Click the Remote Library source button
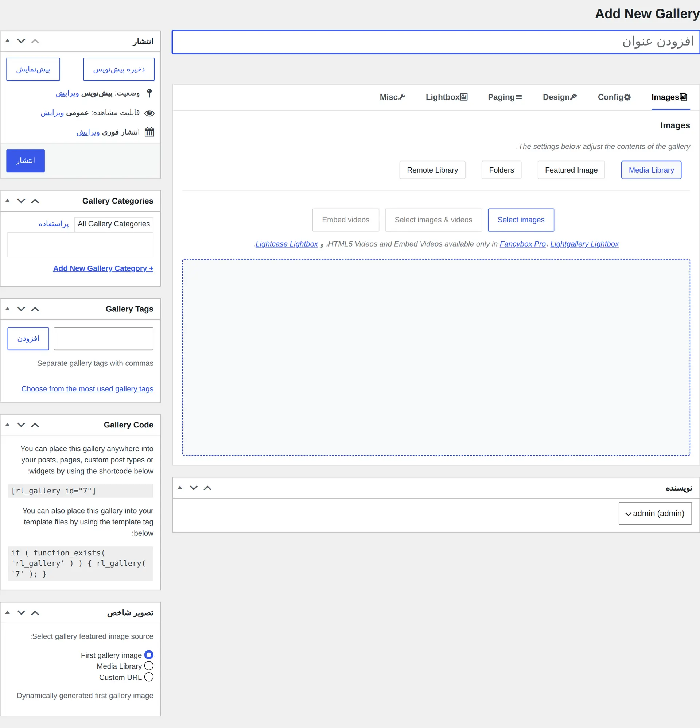 432,170
